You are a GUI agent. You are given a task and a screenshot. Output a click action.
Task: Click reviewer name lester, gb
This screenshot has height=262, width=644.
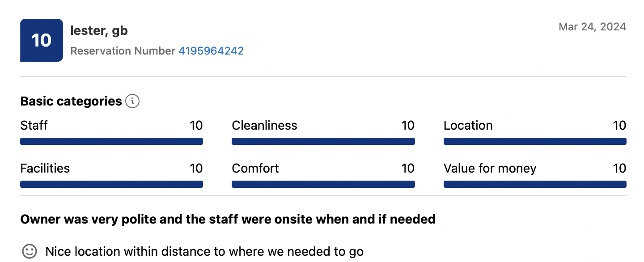(x=99, y=31)
